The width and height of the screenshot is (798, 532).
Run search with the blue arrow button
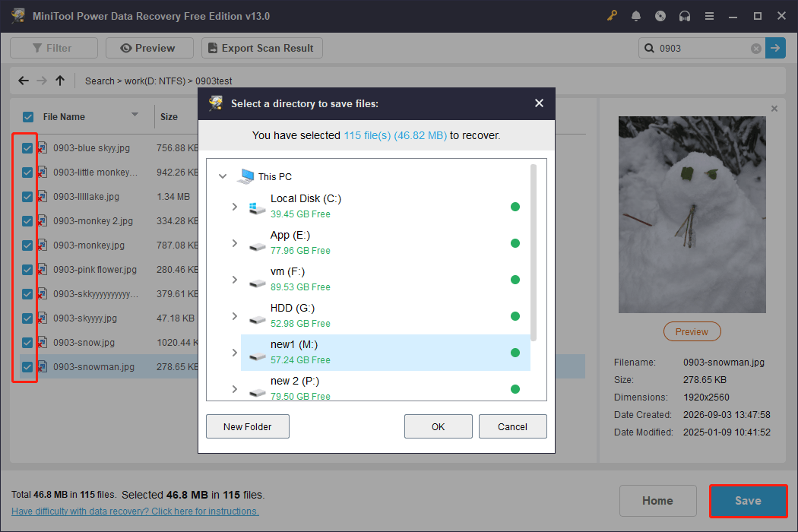(776, 48)
